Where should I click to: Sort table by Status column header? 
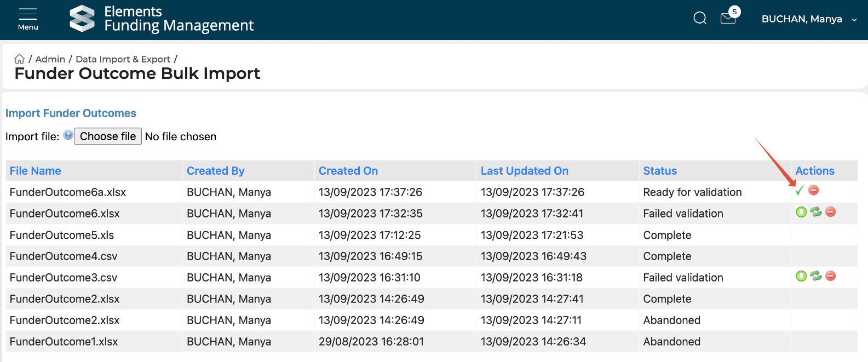click(660, 171)
